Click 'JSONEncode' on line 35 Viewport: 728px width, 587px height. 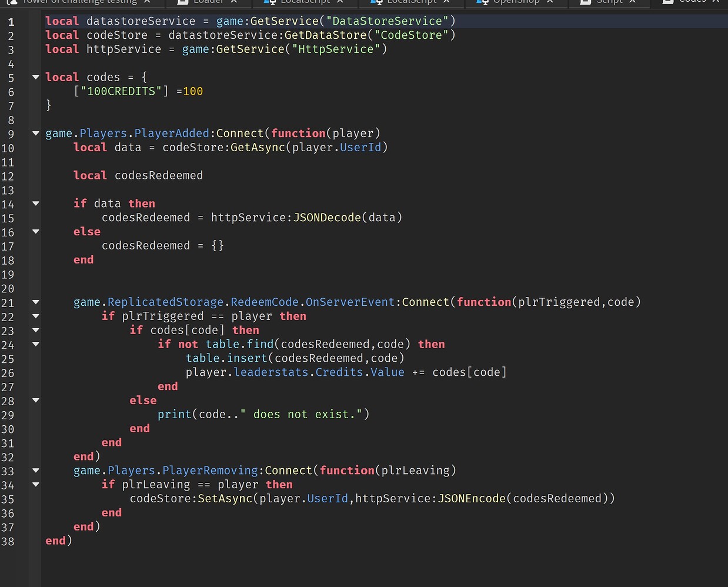coord(472,499)
